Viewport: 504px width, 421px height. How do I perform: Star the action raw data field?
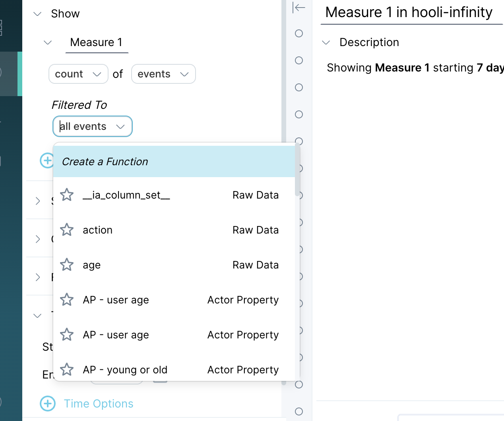67,230
